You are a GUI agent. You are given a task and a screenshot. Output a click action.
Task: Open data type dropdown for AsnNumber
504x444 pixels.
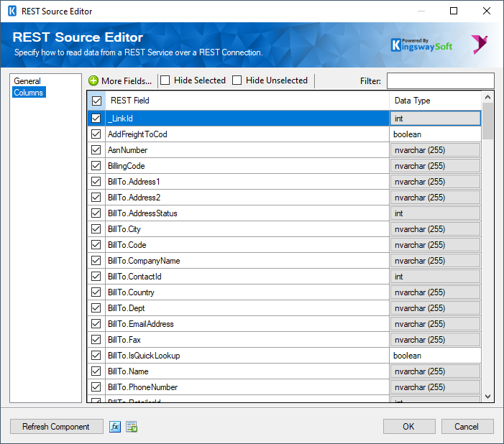(x=435, y=150)
